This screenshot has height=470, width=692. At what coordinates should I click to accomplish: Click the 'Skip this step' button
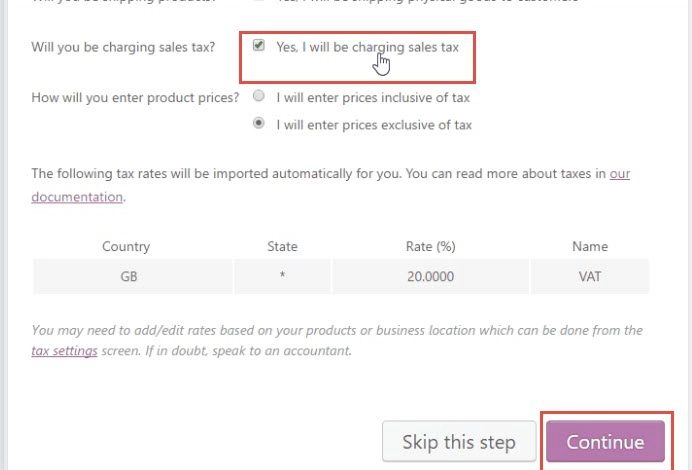click(x=459, y=441)
